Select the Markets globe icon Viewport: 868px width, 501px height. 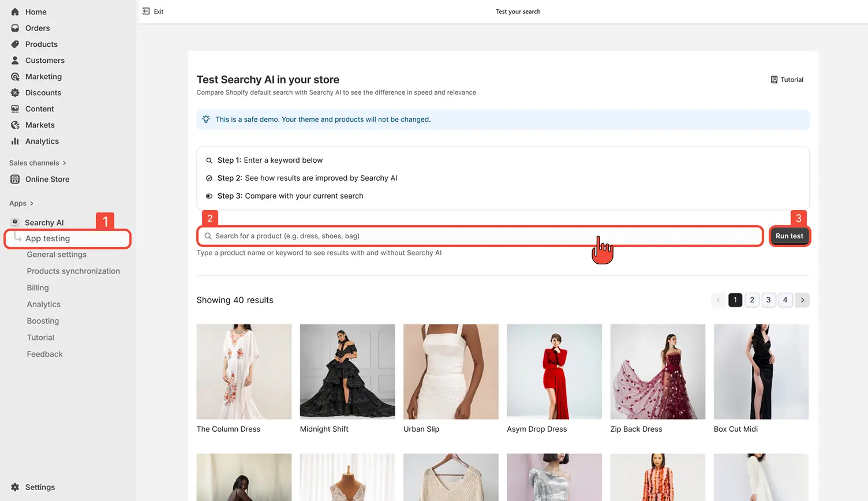(14, 125)
